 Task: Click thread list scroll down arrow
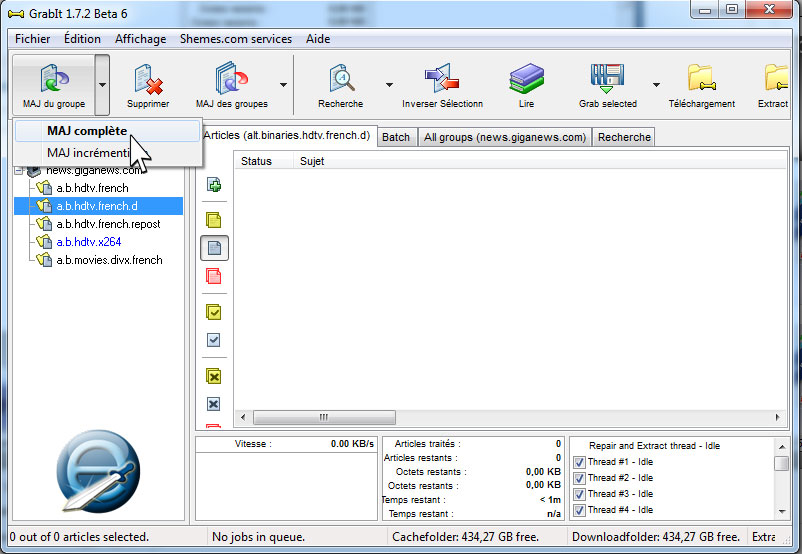click(x=782, y=511)
